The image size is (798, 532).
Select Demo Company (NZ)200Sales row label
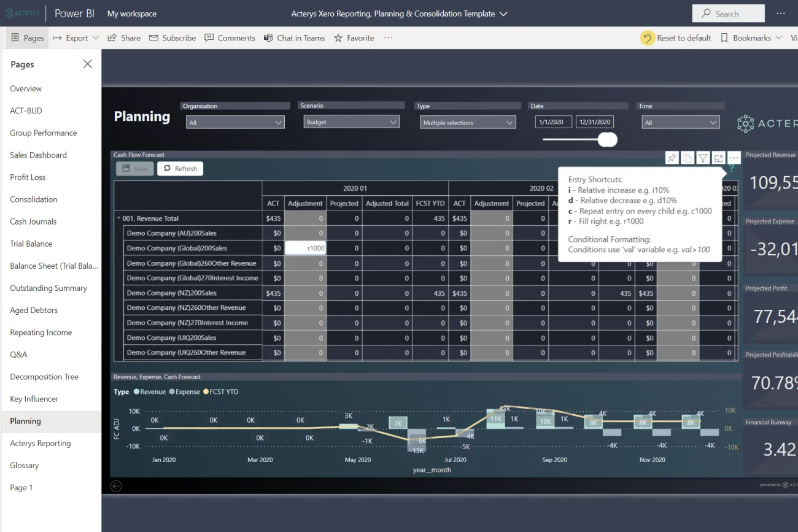coord(171,293)
